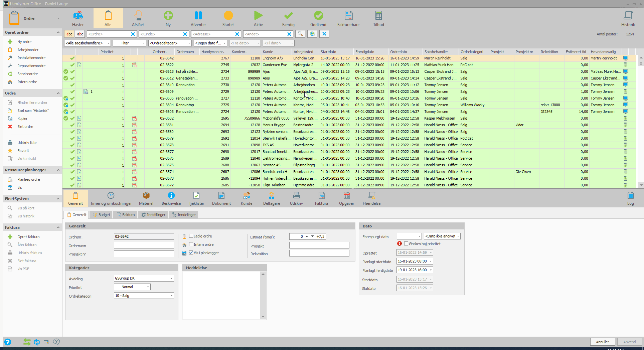Show Afventer orders

pos(198,18)
